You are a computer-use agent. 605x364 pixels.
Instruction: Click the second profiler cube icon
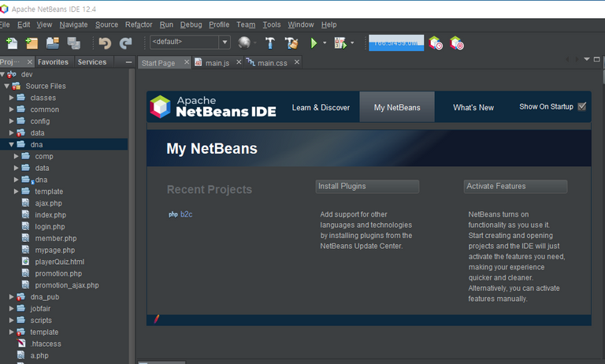click(457, 43)
